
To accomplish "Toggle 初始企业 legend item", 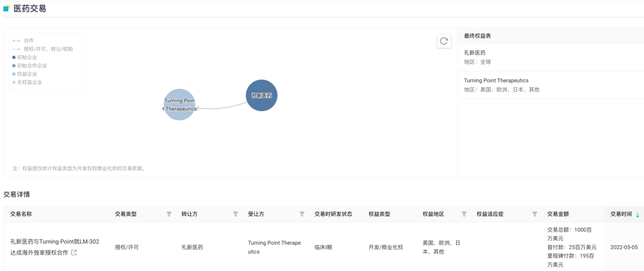I will point(24,57).
